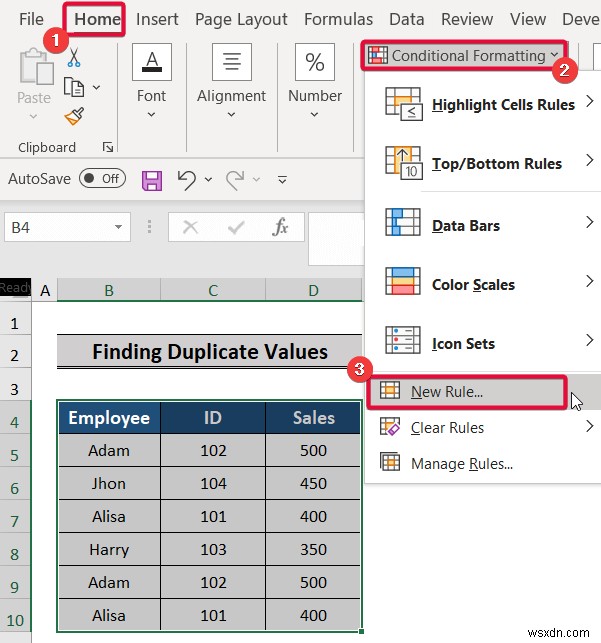The width and height of the screenshot is (601, 643).
Task: Open the Highlight Cells Rules label
Action: coord(503,105)
